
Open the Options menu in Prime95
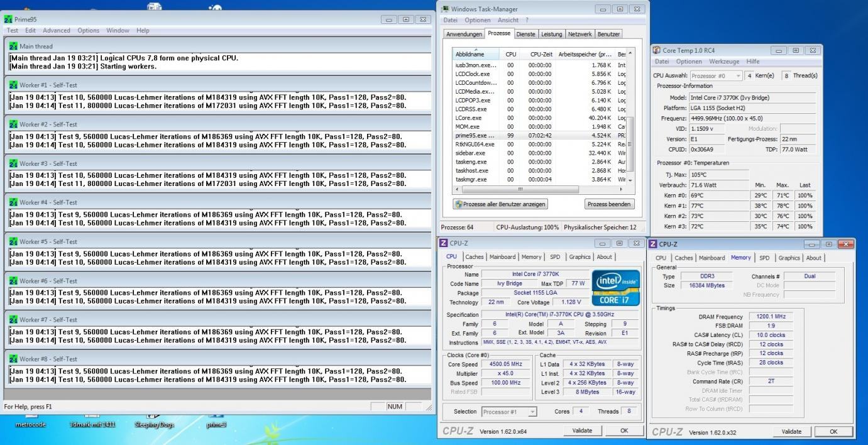tap(89, 30)
